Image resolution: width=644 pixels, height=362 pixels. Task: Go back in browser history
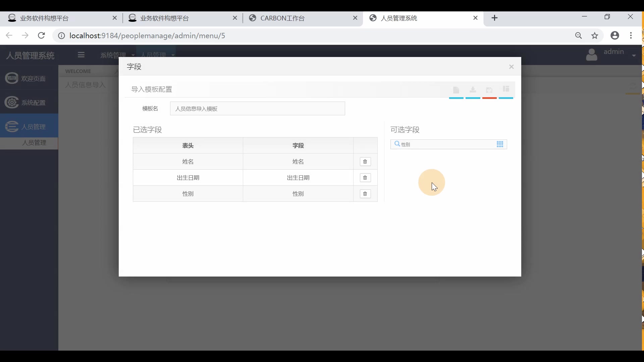9,36
